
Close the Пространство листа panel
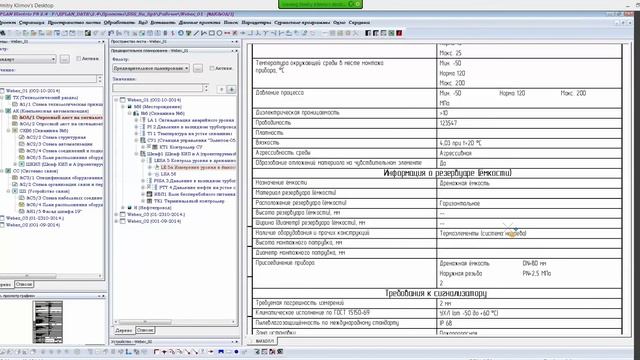click(236, 42)
